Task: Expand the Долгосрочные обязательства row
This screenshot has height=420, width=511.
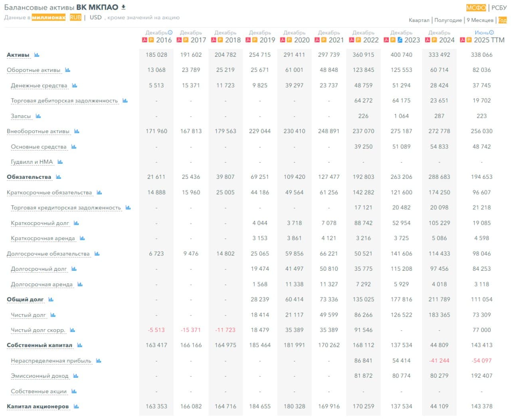Action: click(48, 254)
